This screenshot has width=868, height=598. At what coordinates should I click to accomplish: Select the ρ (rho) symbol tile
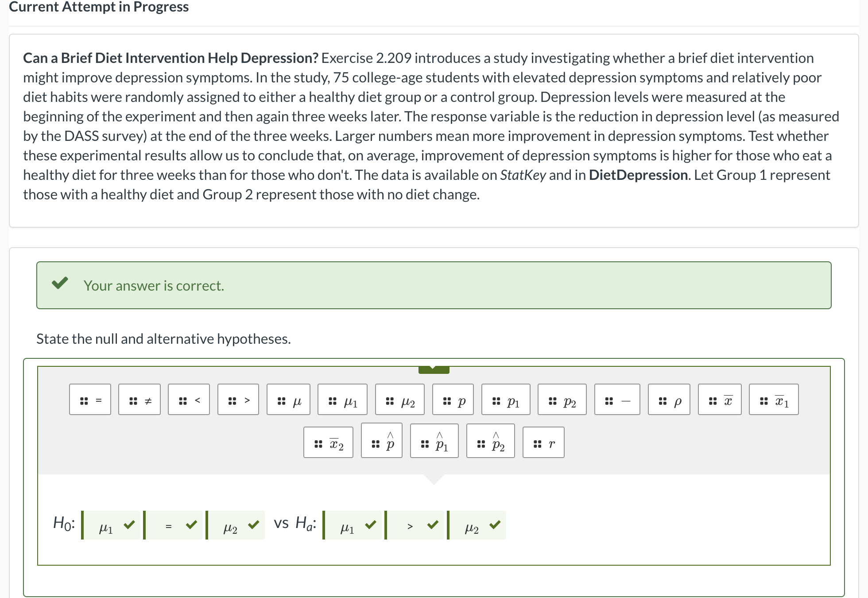tap(669, 400)
